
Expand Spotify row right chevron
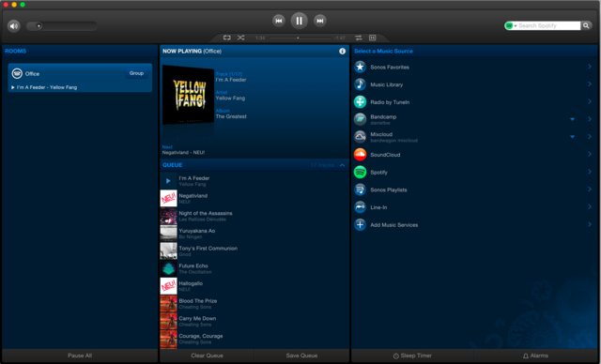pos(590,172)
